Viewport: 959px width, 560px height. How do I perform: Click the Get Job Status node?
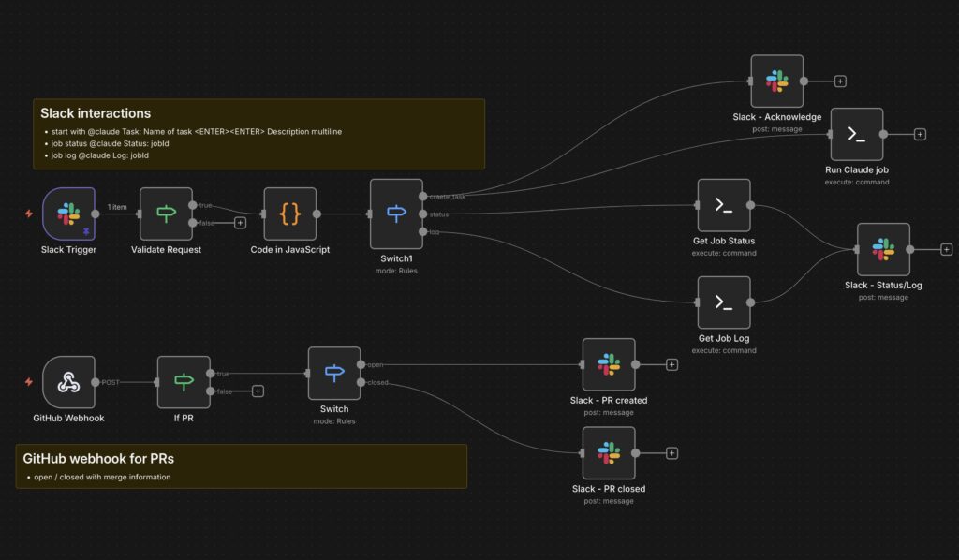click(723, 205)
